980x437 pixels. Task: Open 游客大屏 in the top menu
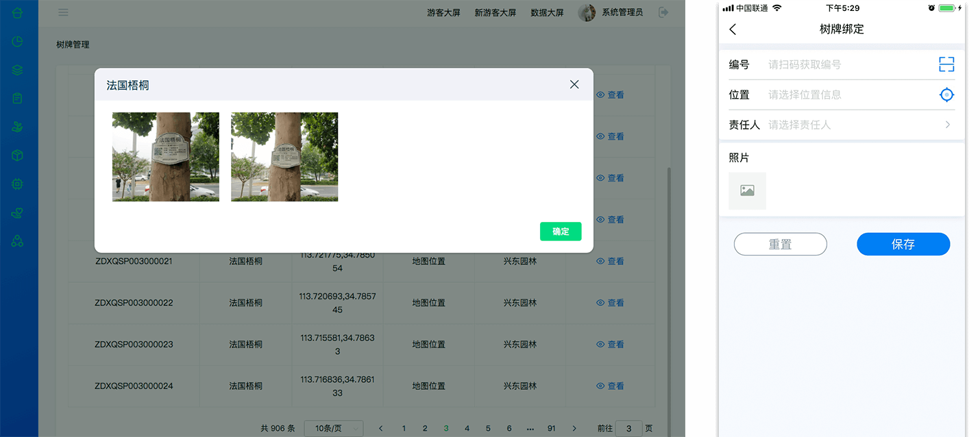[x=443, y=12]
